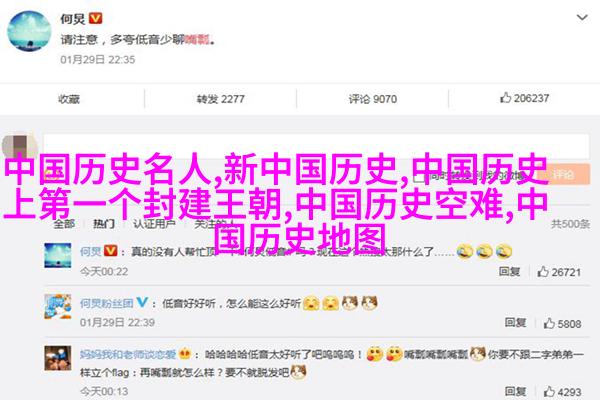Open the 评论 9070 comments section
This screenshot has width=600, height=400.
click(372, 99)
